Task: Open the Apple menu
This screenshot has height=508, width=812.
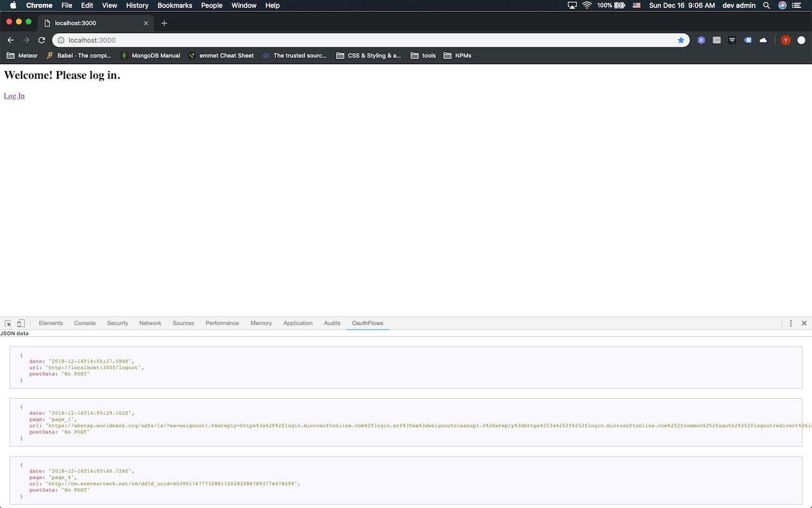Action: tap(13, 5)
